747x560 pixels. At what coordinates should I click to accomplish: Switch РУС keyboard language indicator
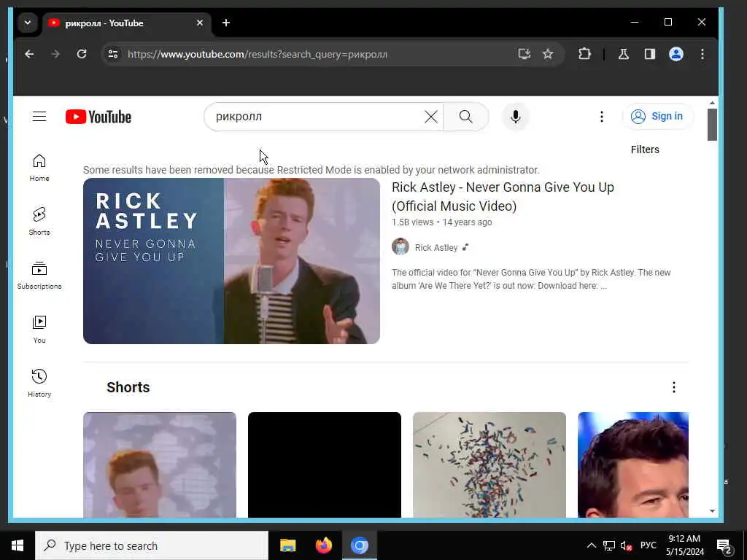[648, 545]
